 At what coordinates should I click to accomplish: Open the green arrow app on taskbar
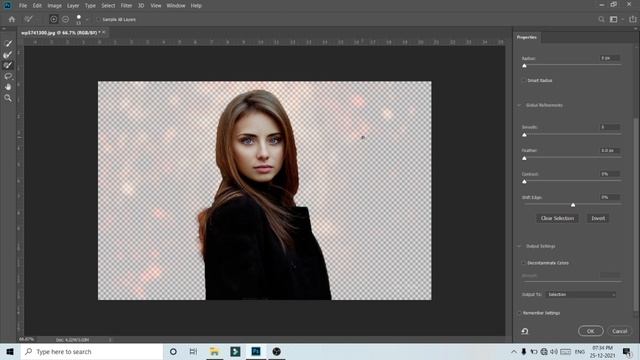pyautogui.click(x=235, y=351)
